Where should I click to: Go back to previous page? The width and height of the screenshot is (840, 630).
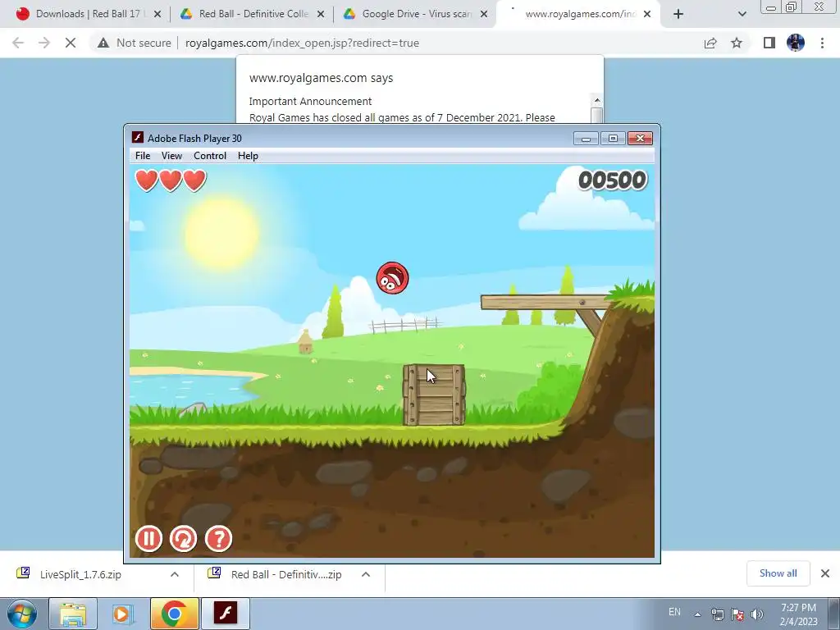point(18,43)
